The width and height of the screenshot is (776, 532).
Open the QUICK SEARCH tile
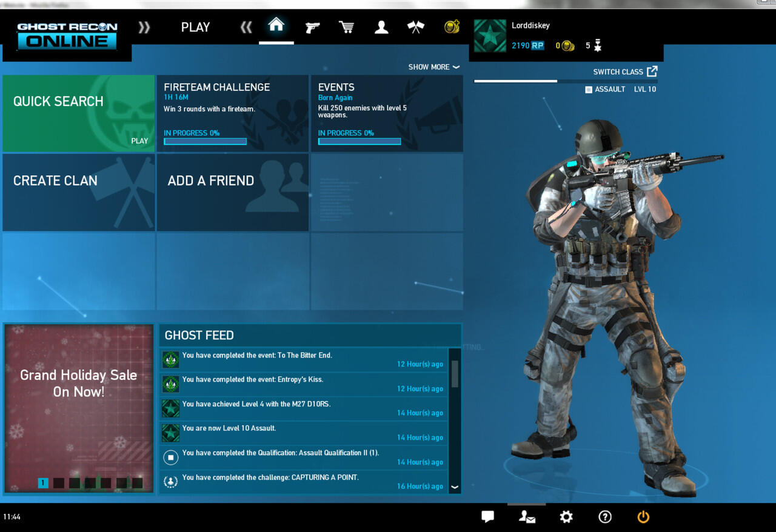tap(79, 113)
